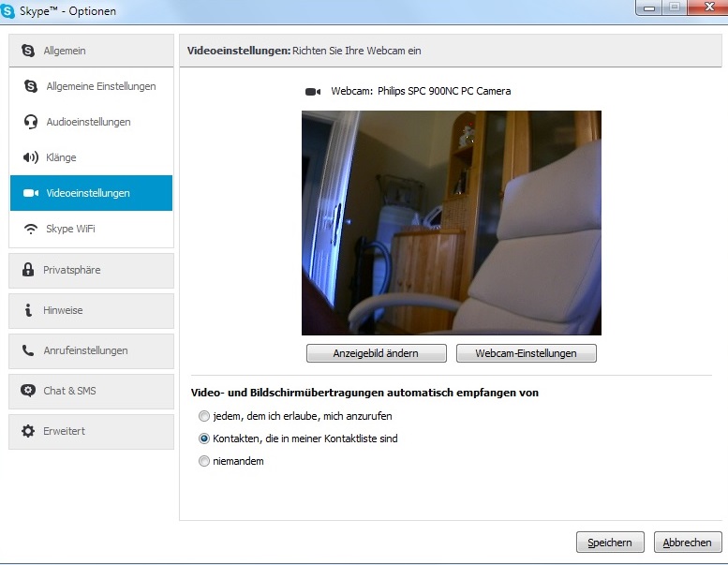Select 'Kontakten, die in meiner Kontaktliste sind' option

click(x=204, y=439)
